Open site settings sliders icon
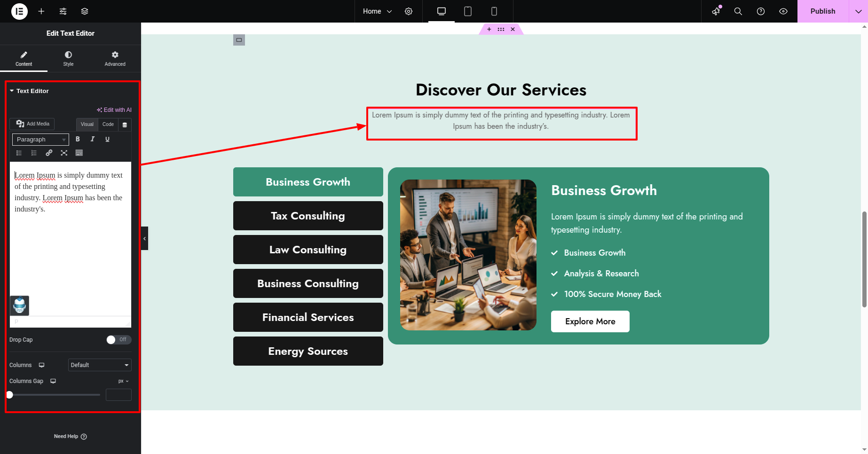This screenshot has height=454, width=868. (63, 11)
